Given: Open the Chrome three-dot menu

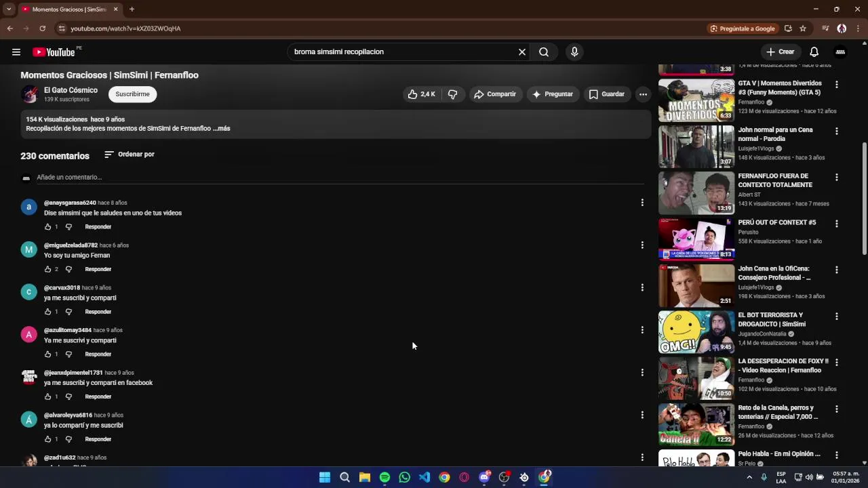Looking at the screenshot, I should pos(858,28).
